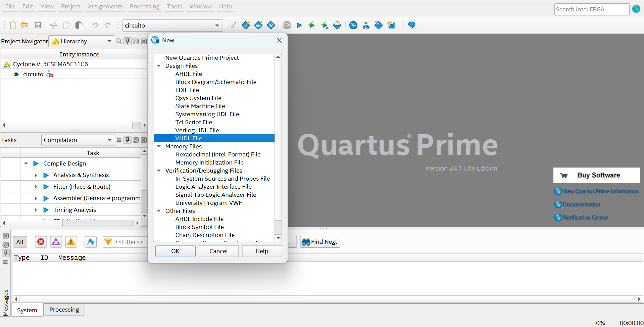Open the Hierarchy dropdown in Project Navigator
The height and width of the screenshot is (327, 644).
tap(82, 41)
